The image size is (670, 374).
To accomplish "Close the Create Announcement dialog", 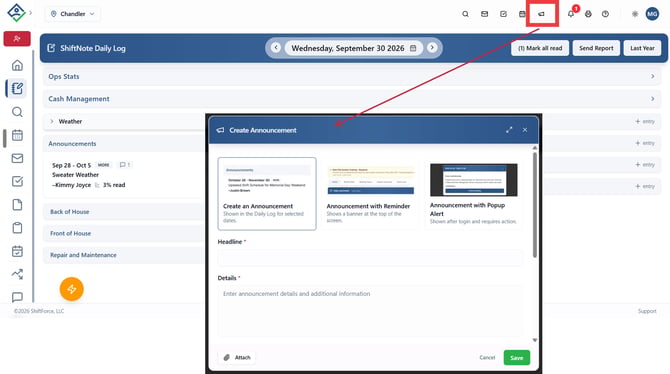I will coord(525,130).
